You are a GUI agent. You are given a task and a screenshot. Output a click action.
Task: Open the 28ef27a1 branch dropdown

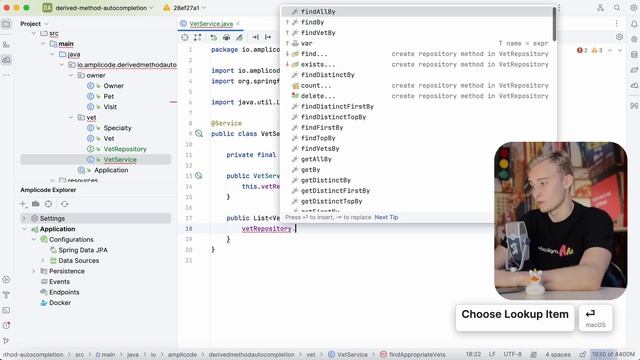coord(184,8)
